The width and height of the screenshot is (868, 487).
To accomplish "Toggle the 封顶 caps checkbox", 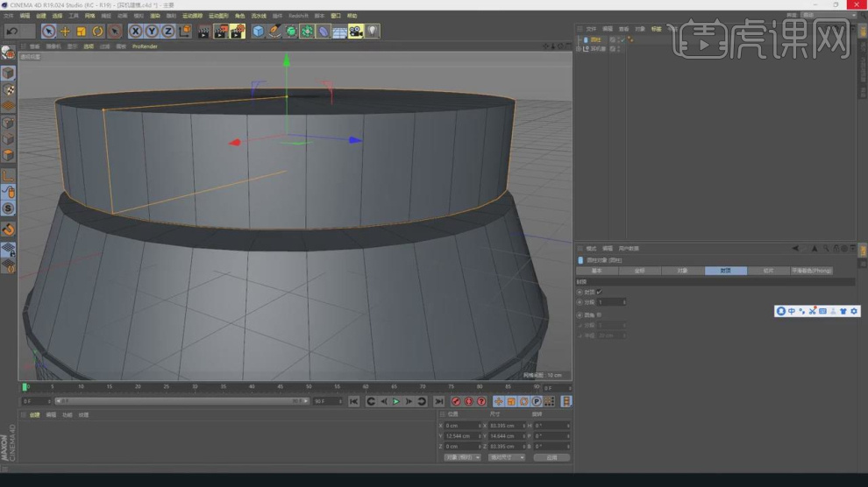I will click(x=599, y=292).
